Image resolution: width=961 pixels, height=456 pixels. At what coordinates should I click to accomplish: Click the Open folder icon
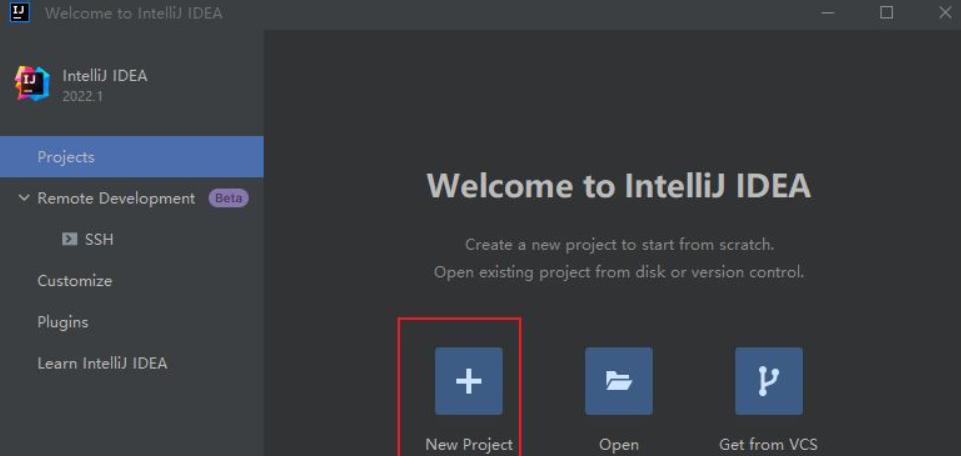tap(618, 381)
